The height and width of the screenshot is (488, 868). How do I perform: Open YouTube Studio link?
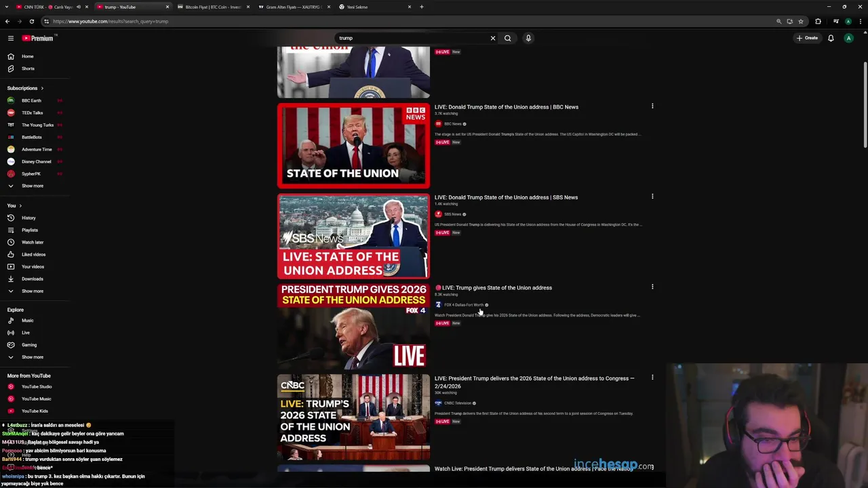point(35,386)
